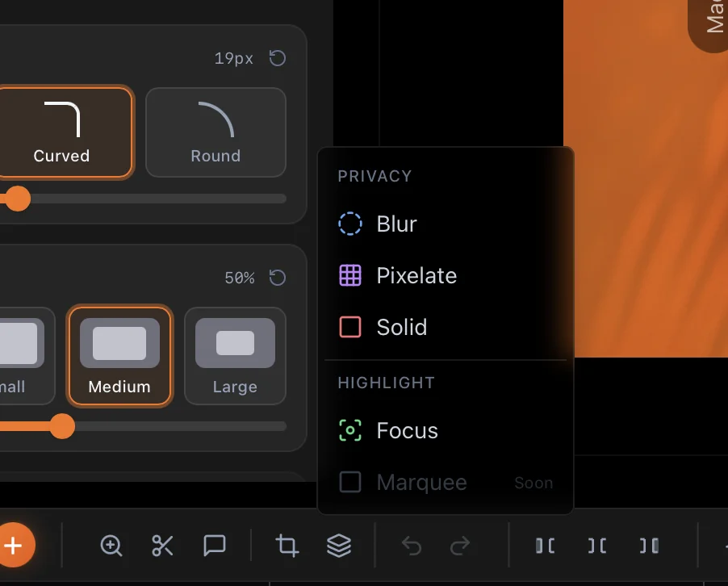728x586 pixels.
Task: Open the comment bubble tool
Action: 215,546
